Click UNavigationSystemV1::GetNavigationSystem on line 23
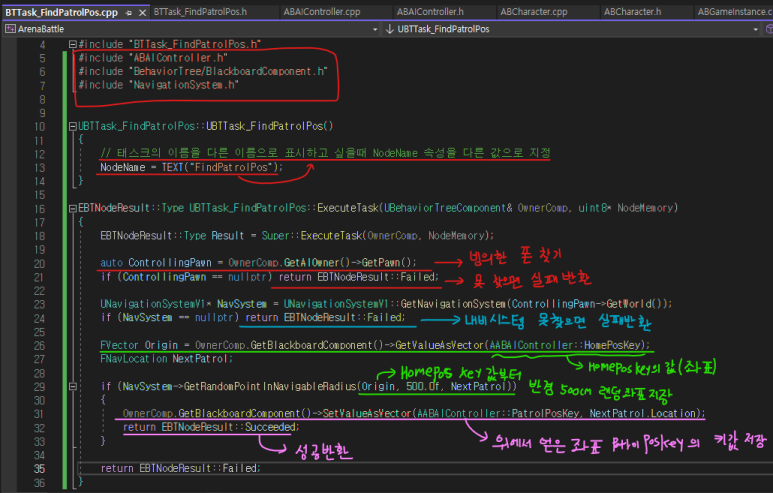Screen dimensions: 773x493 click(394, 304)
